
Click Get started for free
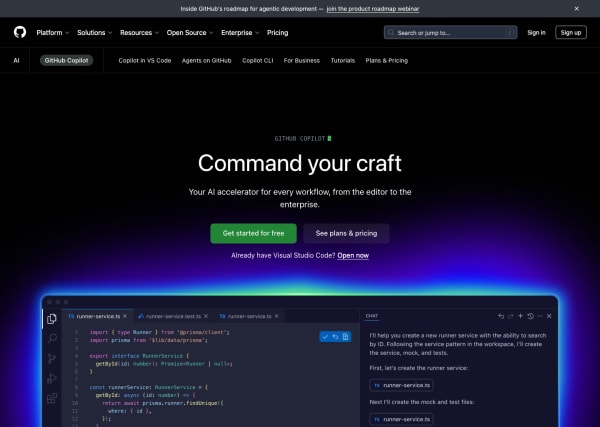coord(253,233)
